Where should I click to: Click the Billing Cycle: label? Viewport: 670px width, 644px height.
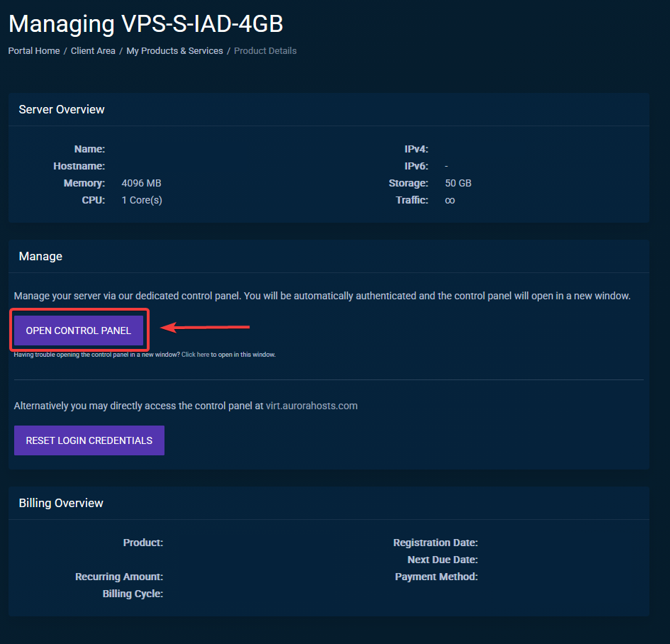click(133, 594)
